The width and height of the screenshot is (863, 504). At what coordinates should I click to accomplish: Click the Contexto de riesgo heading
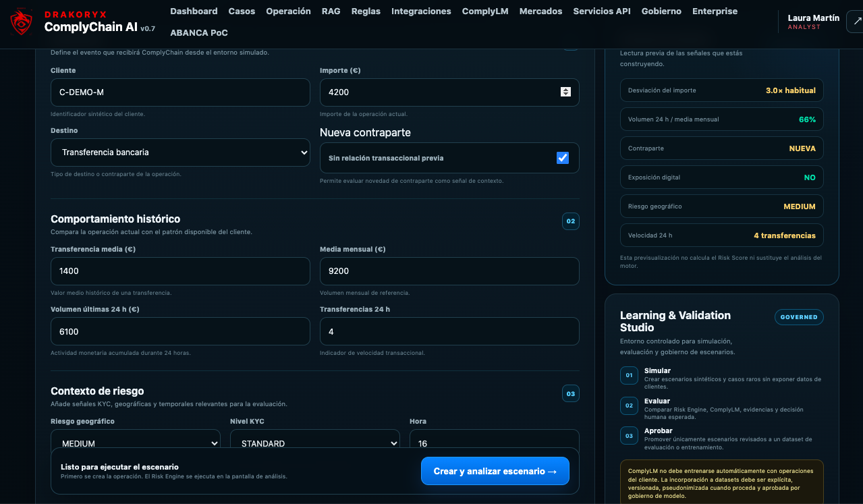[x=97, y=391]
